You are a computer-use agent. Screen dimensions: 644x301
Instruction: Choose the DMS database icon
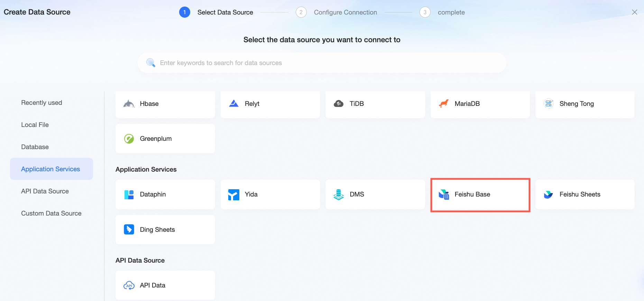339,194
